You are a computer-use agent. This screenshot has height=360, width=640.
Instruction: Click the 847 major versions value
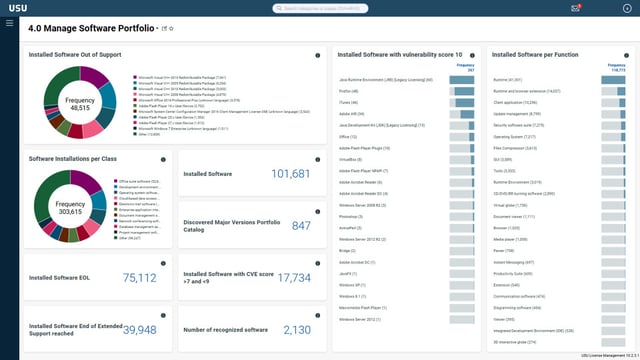coord(301,226)
